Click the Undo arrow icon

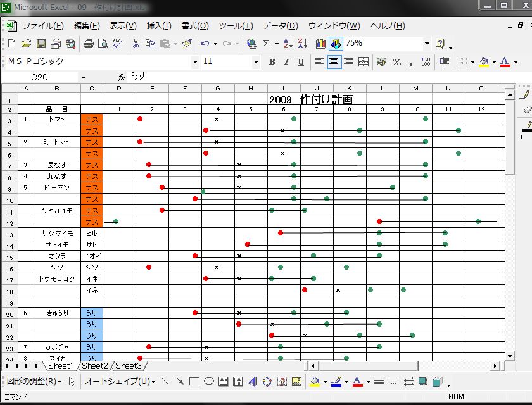point(205,44)
